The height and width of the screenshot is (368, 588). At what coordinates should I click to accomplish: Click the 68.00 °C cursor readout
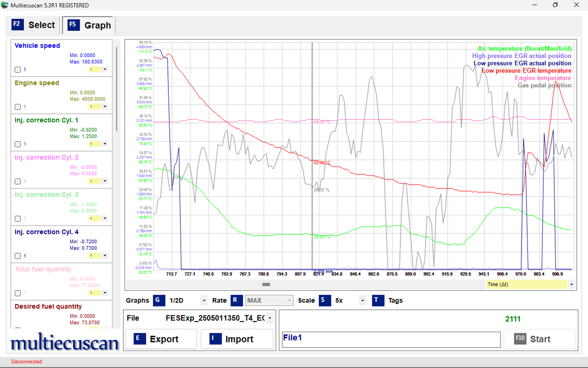(322, 163)
